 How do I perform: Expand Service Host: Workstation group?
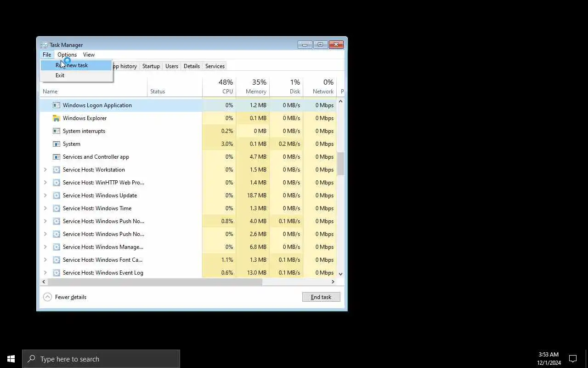coord(45,170)
